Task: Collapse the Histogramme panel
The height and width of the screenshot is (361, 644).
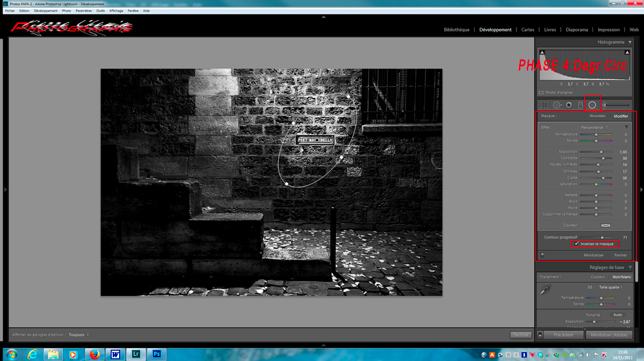Action: pyautogui.click(x=630, y=42)
